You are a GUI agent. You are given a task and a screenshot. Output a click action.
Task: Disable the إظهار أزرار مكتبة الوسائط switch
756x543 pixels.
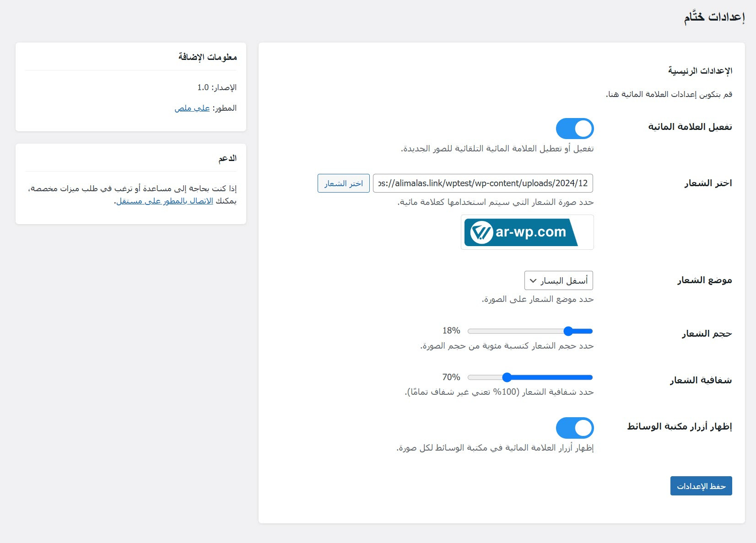point(575,428)
